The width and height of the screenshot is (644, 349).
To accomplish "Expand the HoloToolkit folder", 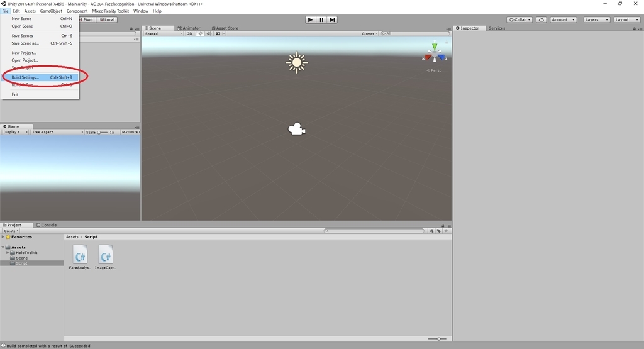I will [8, 253].
